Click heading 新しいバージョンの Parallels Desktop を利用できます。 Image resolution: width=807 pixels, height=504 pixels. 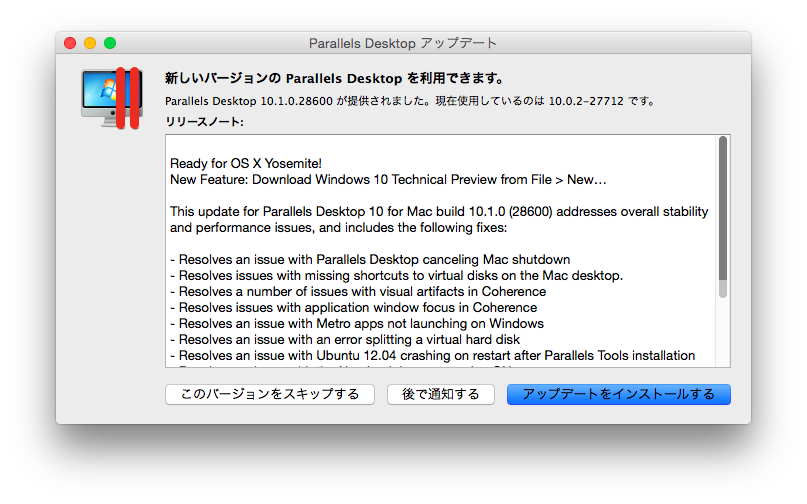335,78
